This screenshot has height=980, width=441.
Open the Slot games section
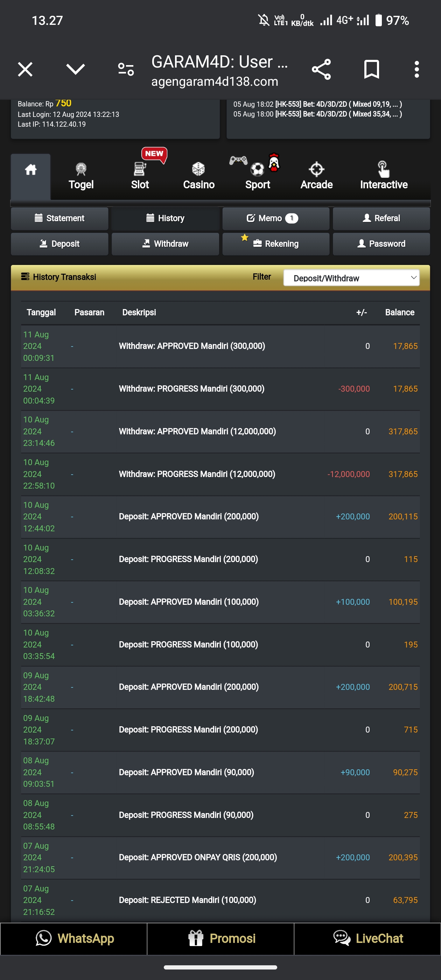[140, 176]
